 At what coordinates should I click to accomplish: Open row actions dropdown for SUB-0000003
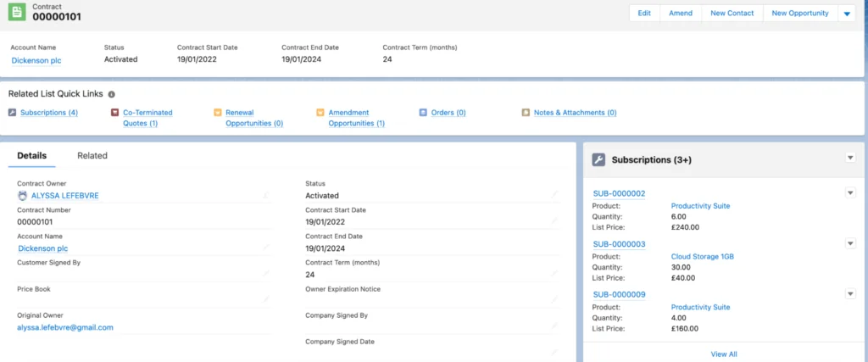click(851, 243)
